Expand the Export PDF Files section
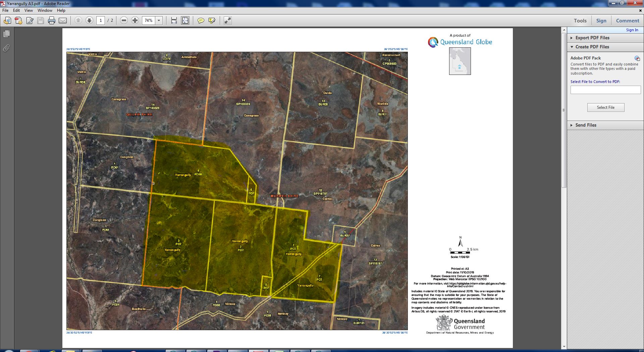This screenshot has height=352, width=644. (592, 38)
